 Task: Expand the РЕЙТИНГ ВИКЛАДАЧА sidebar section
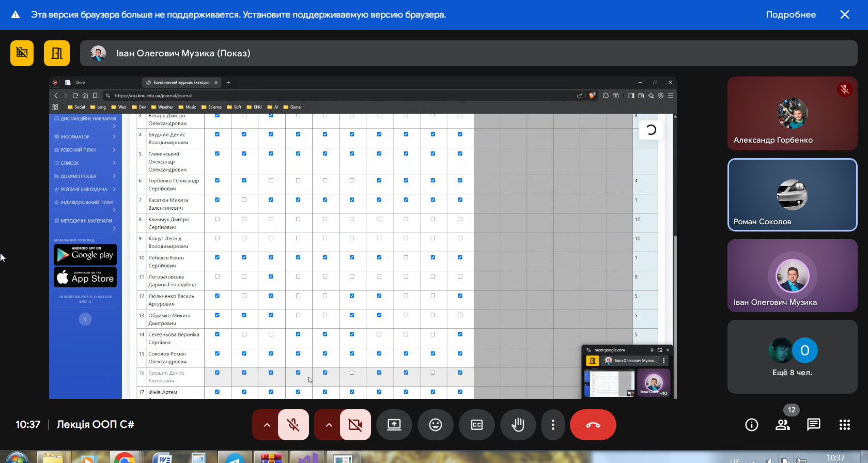pos(85,189)
